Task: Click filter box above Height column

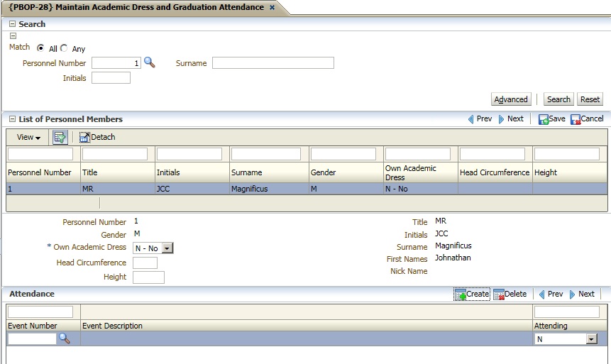Action: [566, 154]
